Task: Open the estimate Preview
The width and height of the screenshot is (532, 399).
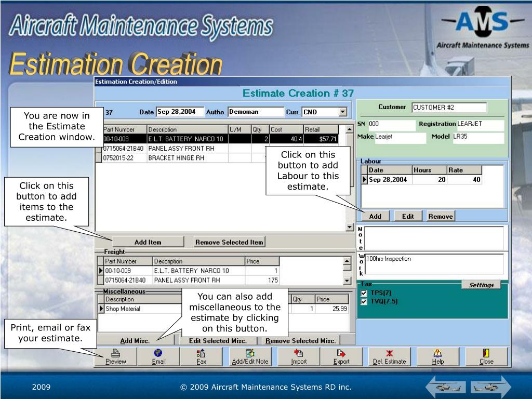Action: (x=116, y=356)
